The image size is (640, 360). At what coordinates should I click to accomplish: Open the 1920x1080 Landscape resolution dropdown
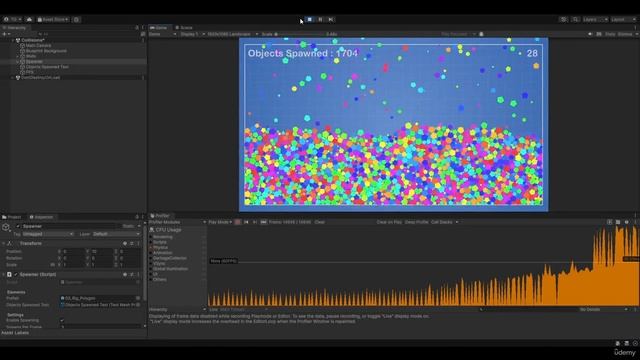(232, 34)
